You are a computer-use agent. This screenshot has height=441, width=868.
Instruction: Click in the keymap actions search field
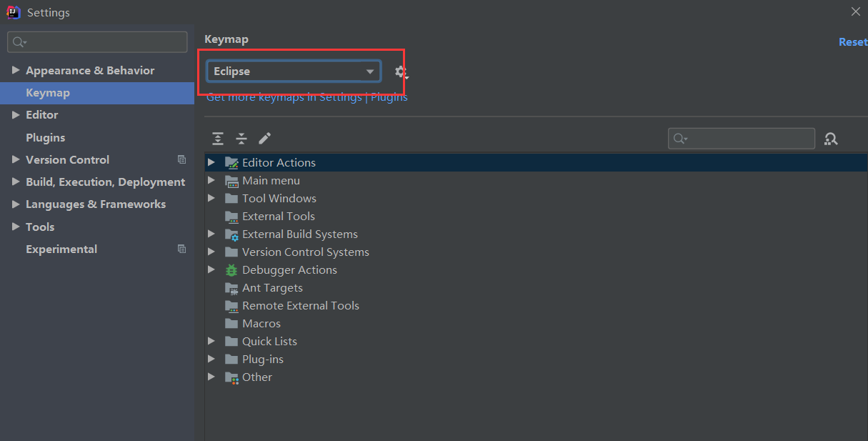pyautogui.click(x=742, y=139)
